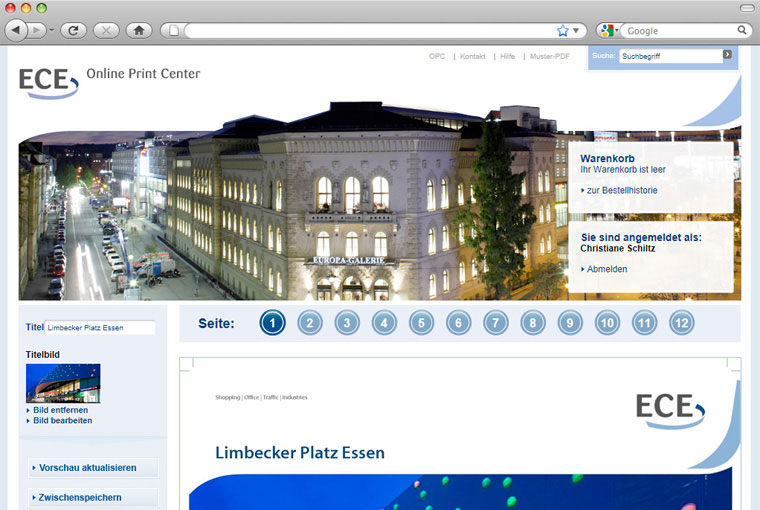Open the Kontakt link in top menu
The width and height of the screenshot is (760, 510).
472,57
